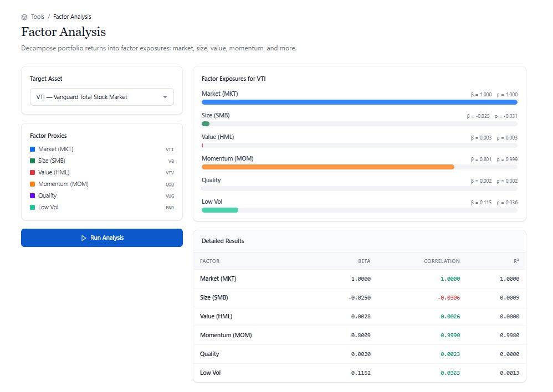
Task: Click the Target Asset dropdown arrow
Action: (x=165, y=97)
